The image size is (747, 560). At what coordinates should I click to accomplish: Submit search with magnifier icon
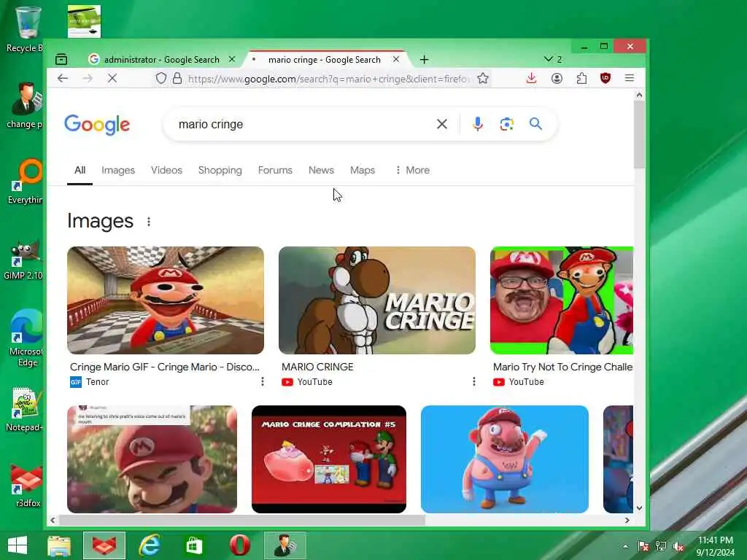(535, 124)
